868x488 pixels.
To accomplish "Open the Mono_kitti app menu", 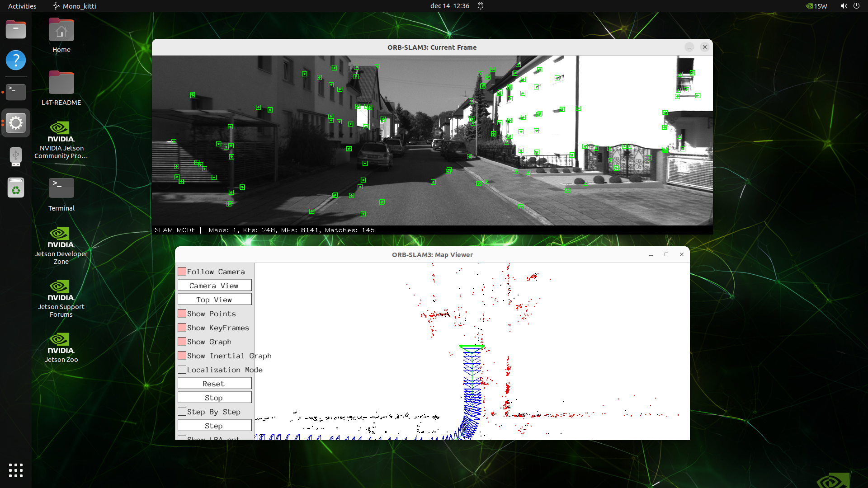I will [x=75, y=6].
